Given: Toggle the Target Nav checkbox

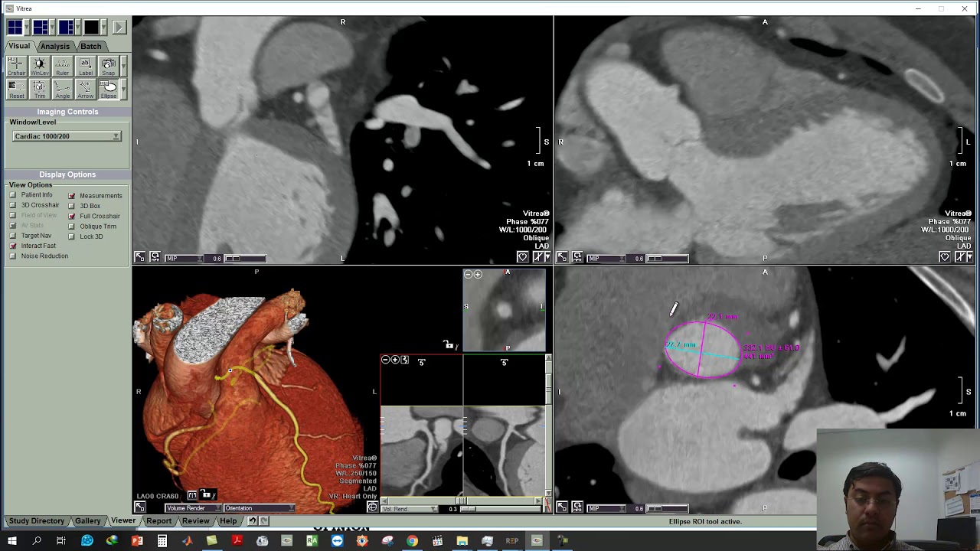Looking at the screenshot, I should click(12, 236).
